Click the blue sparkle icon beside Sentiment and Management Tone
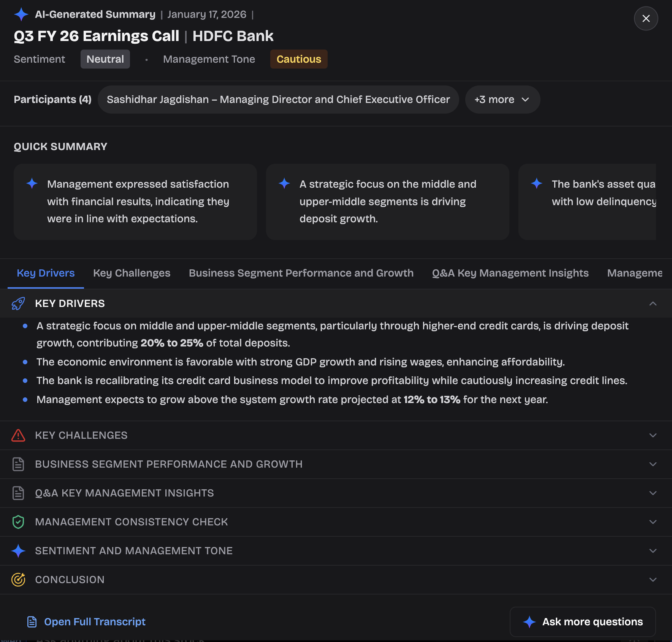Screen dimensions: 672x642 click(x=18, y=551)
